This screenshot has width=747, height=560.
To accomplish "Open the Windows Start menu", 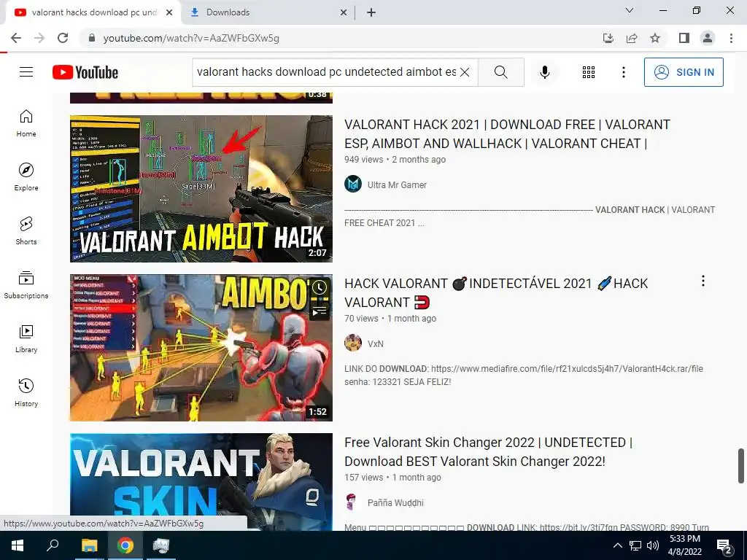I will coord(18,545).
